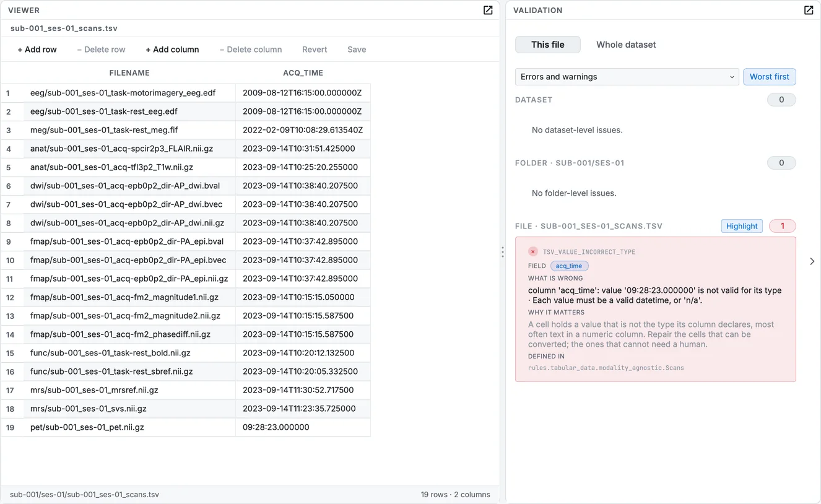Revert changes to the table
Image resolution: width=821 pixels, height=504 pixels.
coord(315,50)
